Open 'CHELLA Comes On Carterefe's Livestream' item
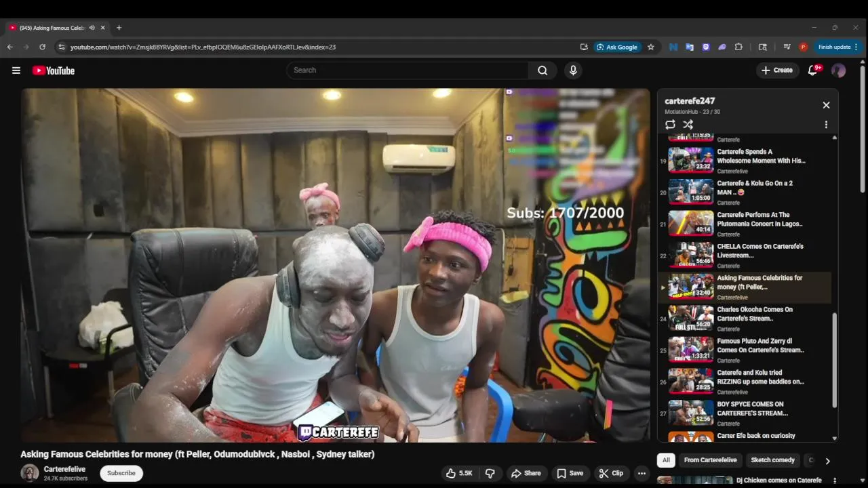Image resolution: width=868 pixels, height=488 pixels. [x=746, y=256]
